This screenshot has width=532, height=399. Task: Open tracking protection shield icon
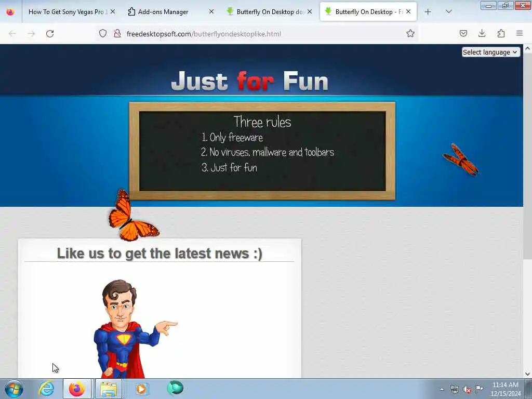click(103, 34)
